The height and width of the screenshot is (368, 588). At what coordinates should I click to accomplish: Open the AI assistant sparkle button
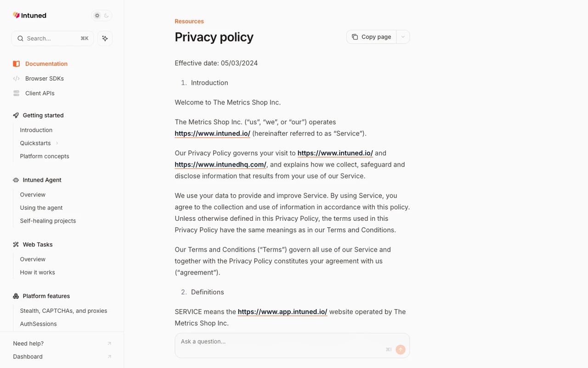click(105, 39)
